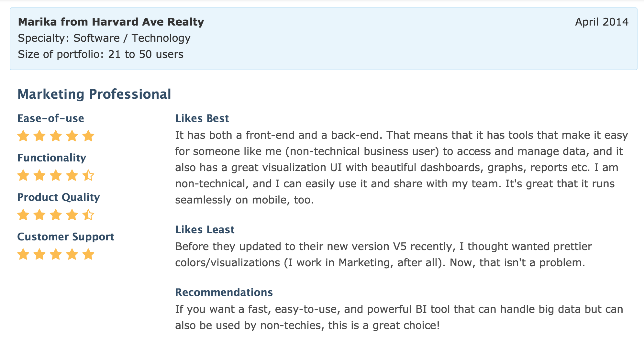Click the Customer Support rating label
644x341 pixels.
click(x=66, y=237)
